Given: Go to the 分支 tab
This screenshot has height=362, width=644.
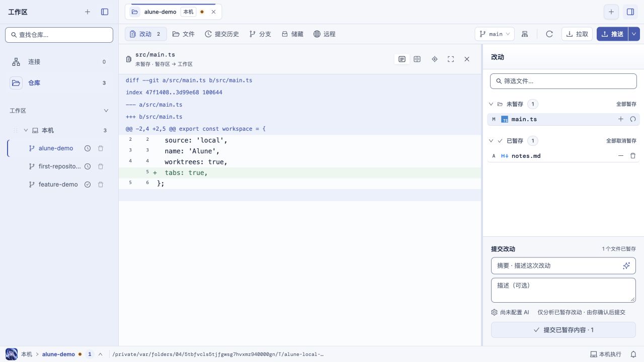Looking at the screenshot, I should (260, 34).
